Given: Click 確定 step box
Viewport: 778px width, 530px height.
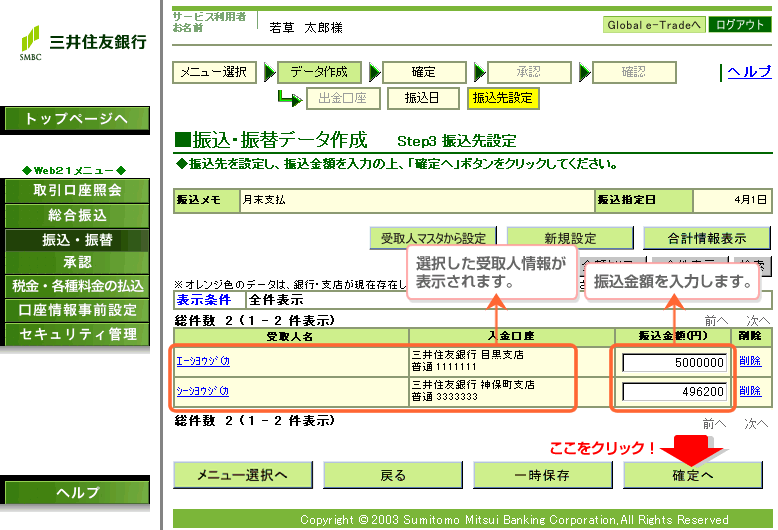Looking at the screenshot, I should [x=424, y=72].
